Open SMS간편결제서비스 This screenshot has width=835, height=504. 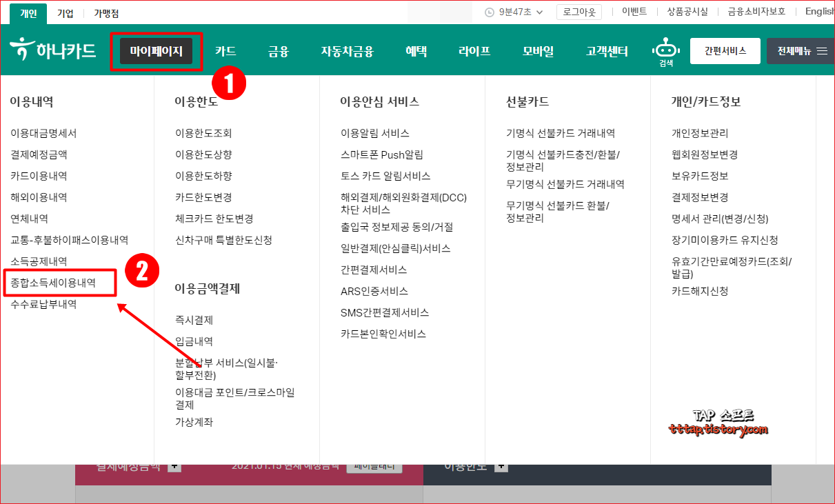(385, 312)
